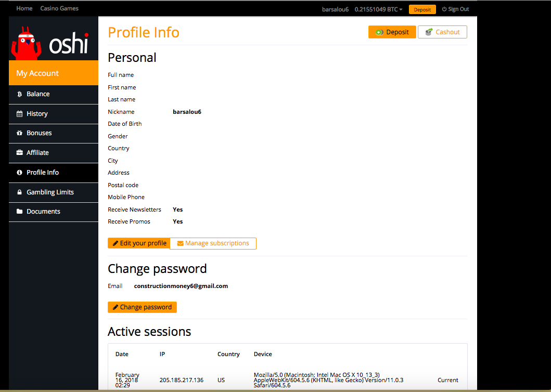The width and height of the screenshot is (551, 392).
Task: Open Manage subscriptions
Action: pyautogui.click(x=213, y=243)
